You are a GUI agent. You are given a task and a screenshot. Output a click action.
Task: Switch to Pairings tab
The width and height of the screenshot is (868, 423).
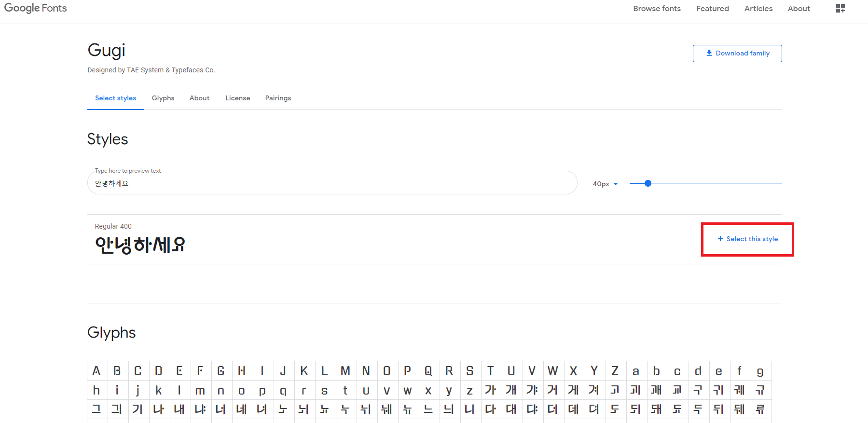(278, 98)
